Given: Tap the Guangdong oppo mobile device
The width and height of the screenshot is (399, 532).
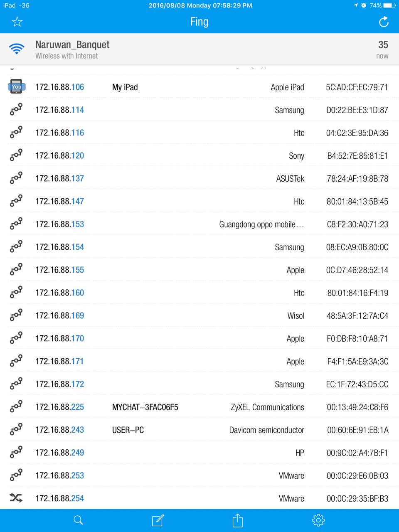Looking at the screenshot, I should (x=261, y=224).
